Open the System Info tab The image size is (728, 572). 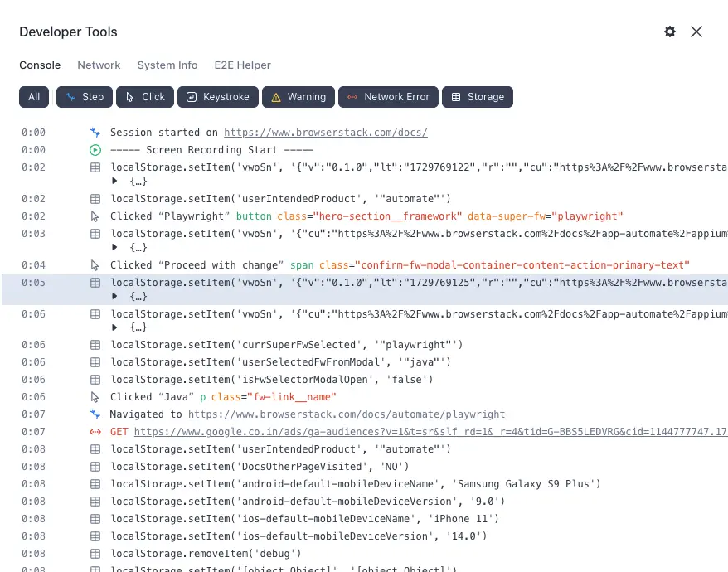[167, 65]
